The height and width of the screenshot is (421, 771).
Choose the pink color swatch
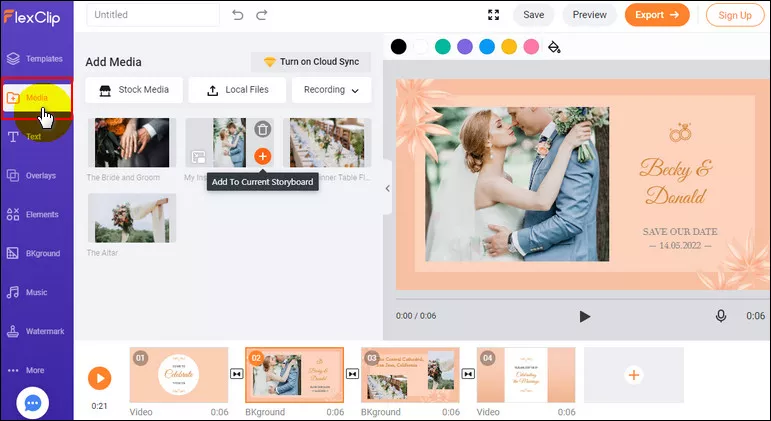[x=531, y=47]
